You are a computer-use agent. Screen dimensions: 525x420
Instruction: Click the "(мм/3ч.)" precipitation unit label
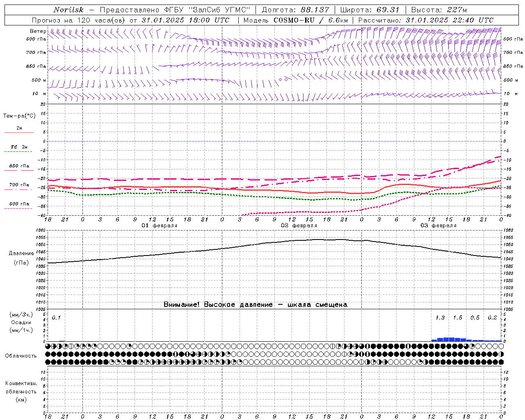click(21, 315)
